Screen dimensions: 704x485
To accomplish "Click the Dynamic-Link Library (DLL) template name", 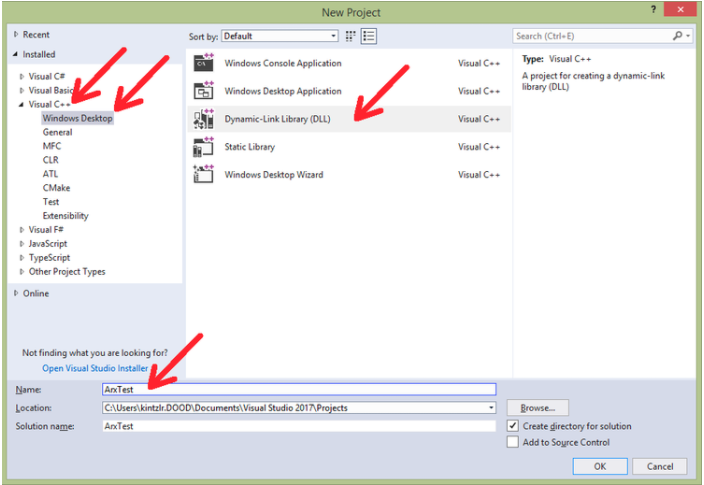I will 277,119.
